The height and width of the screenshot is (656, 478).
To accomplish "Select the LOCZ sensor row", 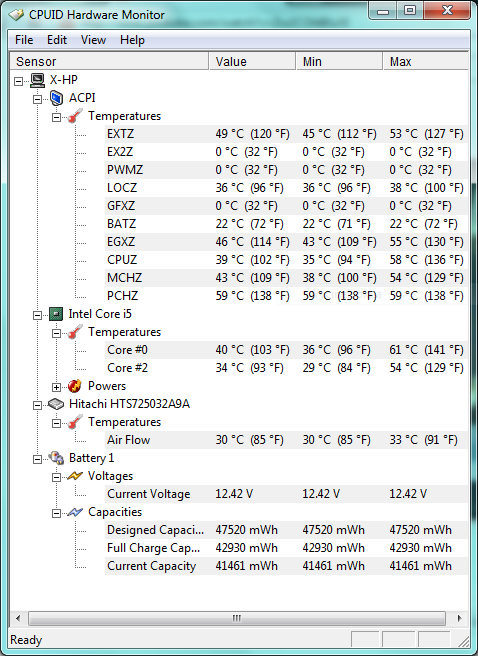I will (286, 188).
